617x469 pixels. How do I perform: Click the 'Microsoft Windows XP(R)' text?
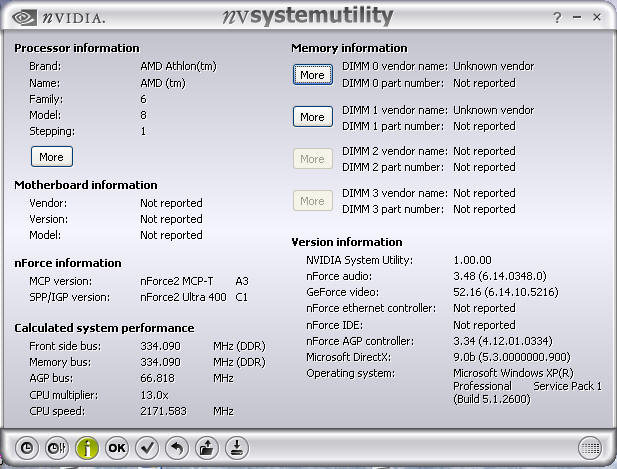513,373
